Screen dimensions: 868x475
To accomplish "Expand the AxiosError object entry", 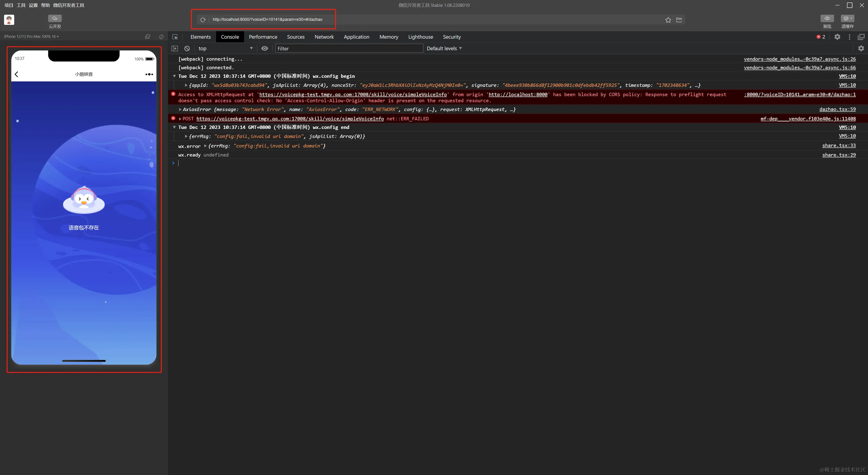I will [x=180, y=110].
